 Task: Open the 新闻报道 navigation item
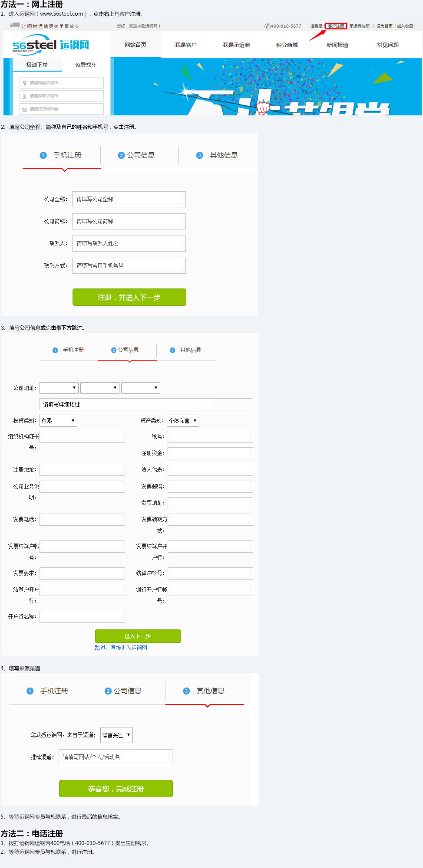tap(337, 45)
